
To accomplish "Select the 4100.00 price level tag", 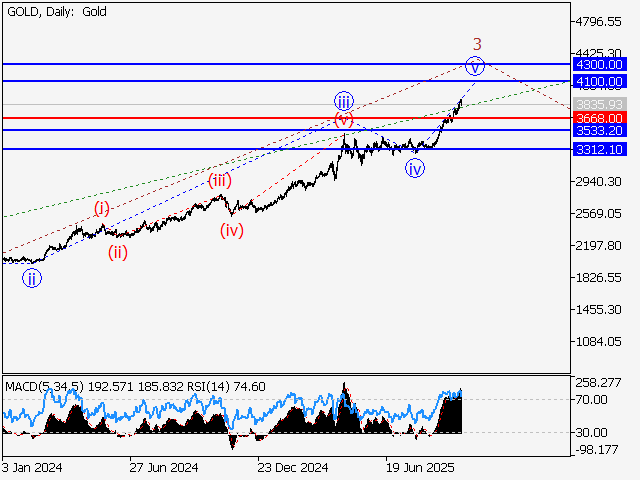I will coord(600,81).
